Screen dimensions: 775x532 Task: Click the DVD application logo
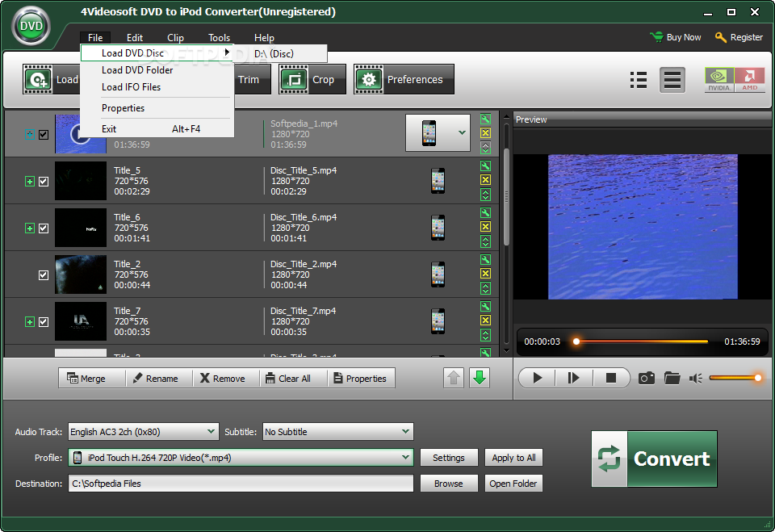pos(31,26)
